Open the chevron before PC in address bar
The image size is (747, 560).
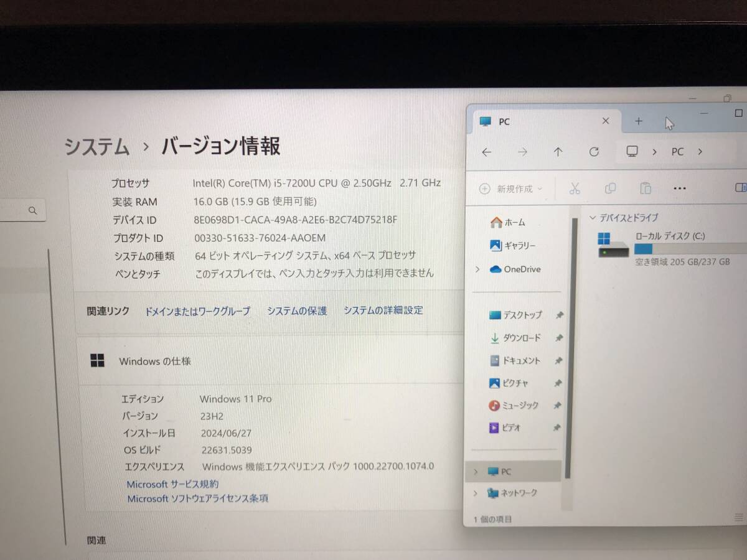(654, 152)
